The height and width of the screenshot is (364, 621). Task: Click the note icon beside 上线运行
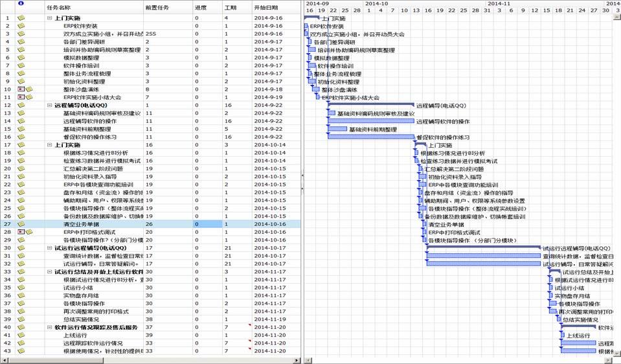coord(21,335)
